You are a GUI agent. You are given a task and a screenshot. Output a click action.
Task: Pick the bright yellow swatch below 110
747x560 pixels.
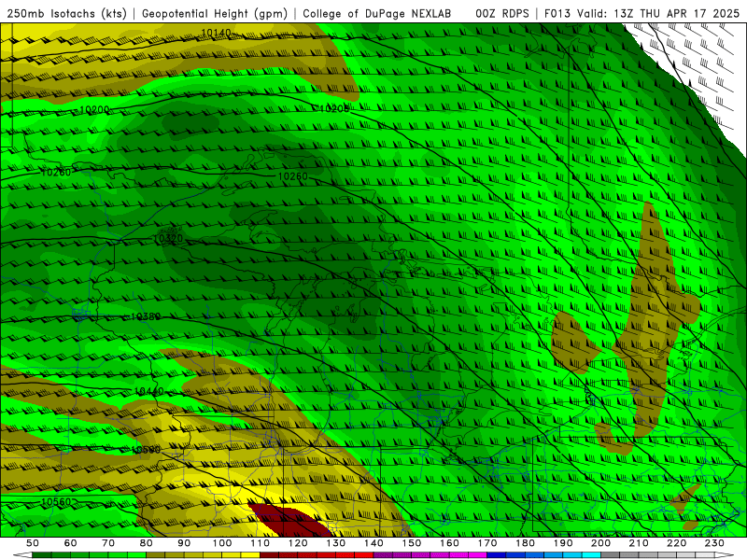pos(250,555)
